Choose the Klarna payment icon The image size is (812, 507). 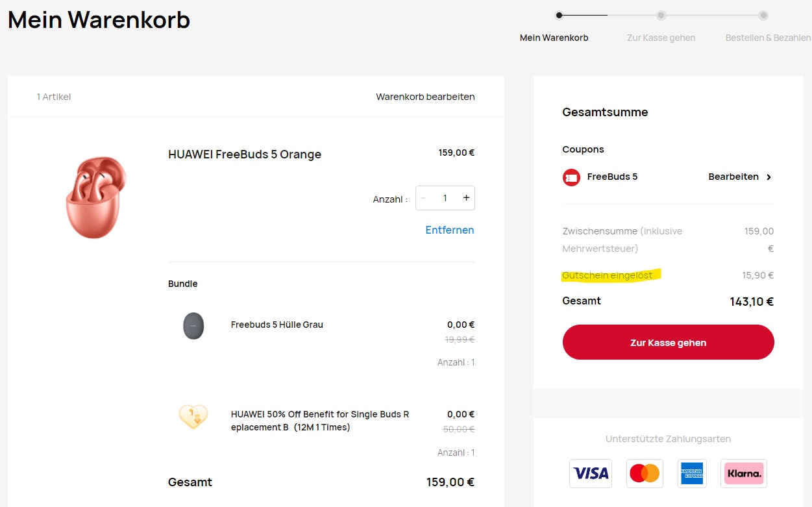point(743,473)
